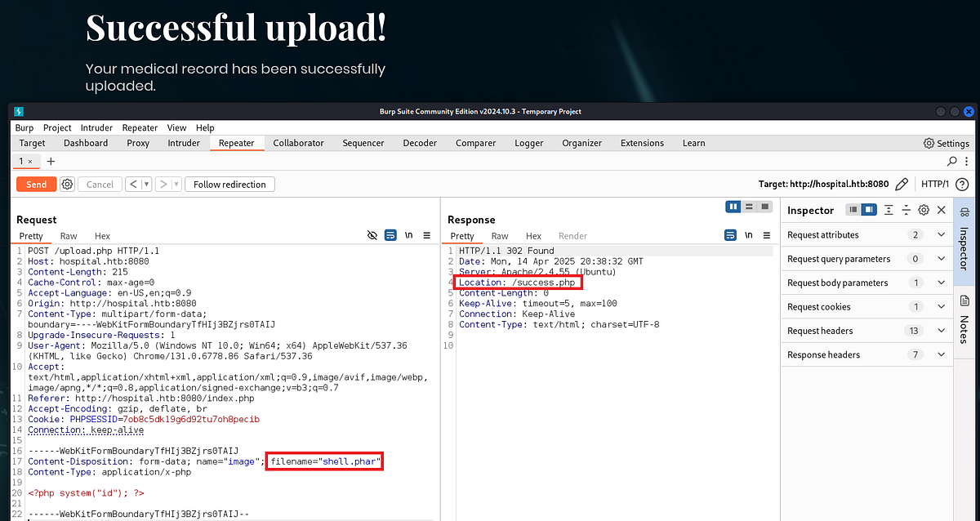Open Repeater request settings gear next to Send

(x=67, y=185)
